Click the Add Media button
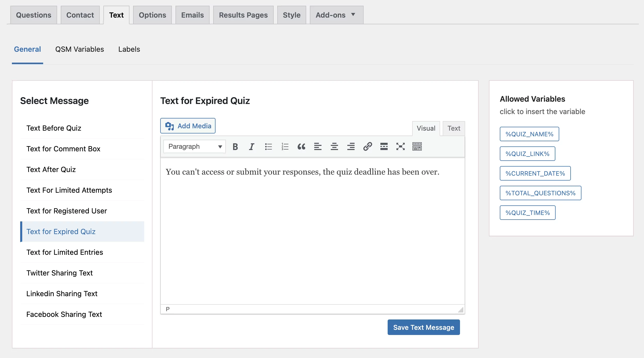The width and height of the screenshot is (644, 358). click(x=188, y=126)
